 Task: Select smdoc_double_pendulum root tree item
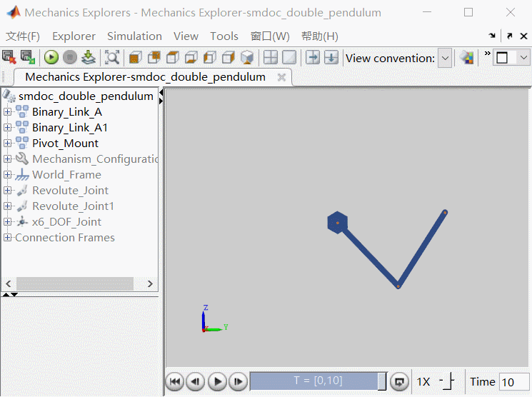tap(86, 96)
